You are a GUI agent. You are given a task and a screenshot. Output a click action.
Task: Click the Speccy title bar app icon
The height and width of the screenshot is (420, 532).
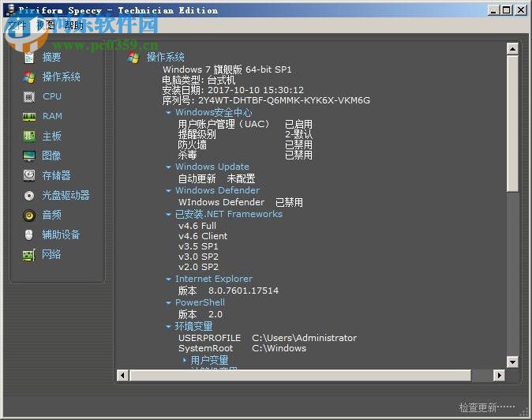tap(10, 9)
